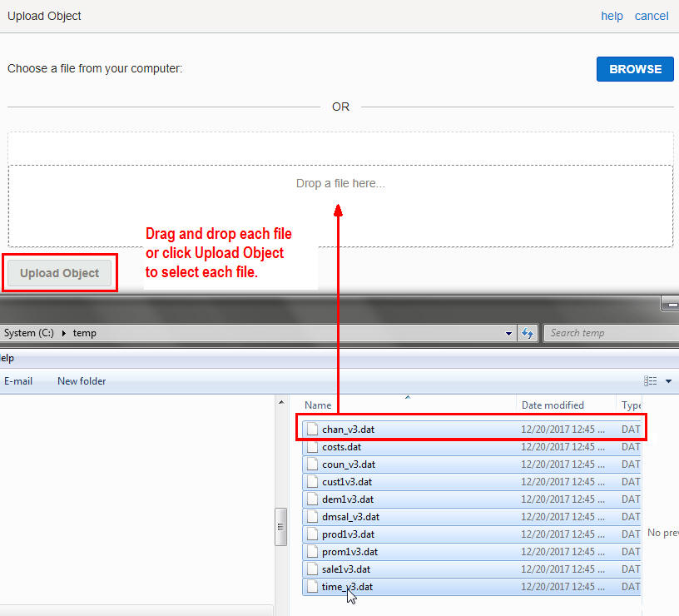This screenshot has width=679, height=616.
Task: Open the help link
Action: 612,16
